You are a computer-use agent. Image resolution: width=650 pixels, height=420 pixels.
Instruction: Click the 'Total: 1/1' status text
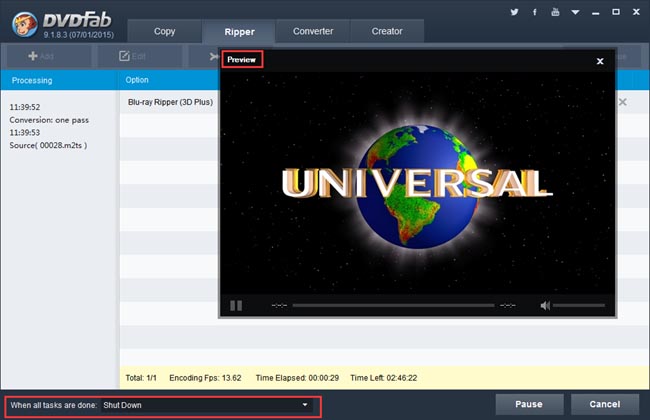141,378
